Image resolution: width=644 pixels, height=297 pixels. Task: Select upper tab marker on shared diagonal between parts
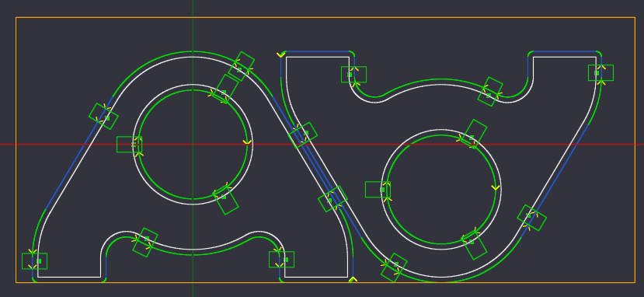(x=303, y=135)
